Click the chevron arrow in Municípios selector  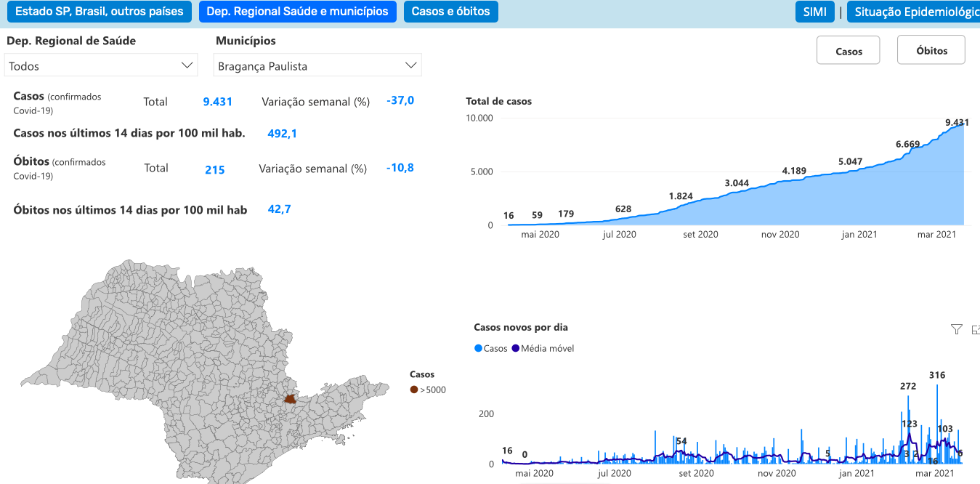[x=410, y=65]
